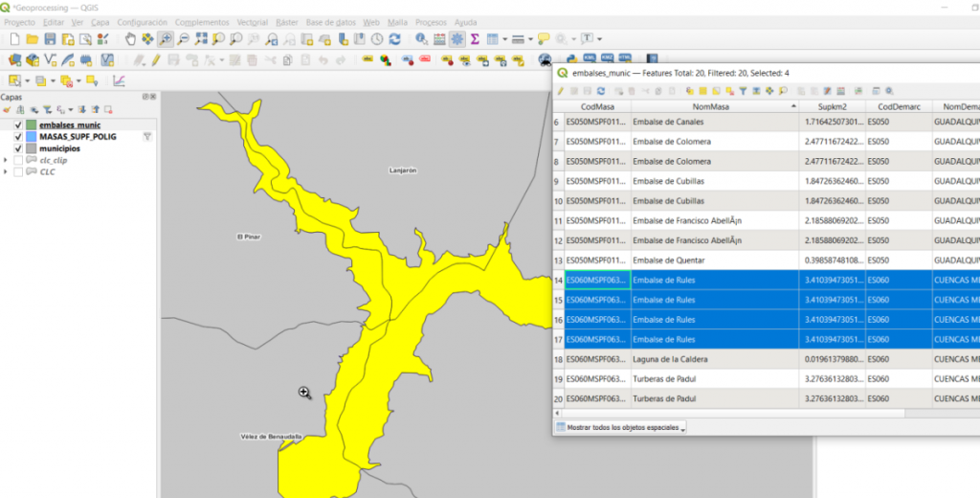Expand the CLC layer tree item
980x498 pixels.
(7, 171)
